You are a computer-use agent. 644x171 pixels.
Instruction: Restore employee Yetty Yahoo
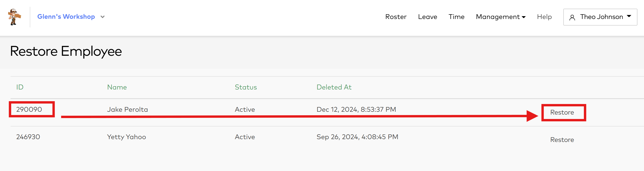(562, 140)
